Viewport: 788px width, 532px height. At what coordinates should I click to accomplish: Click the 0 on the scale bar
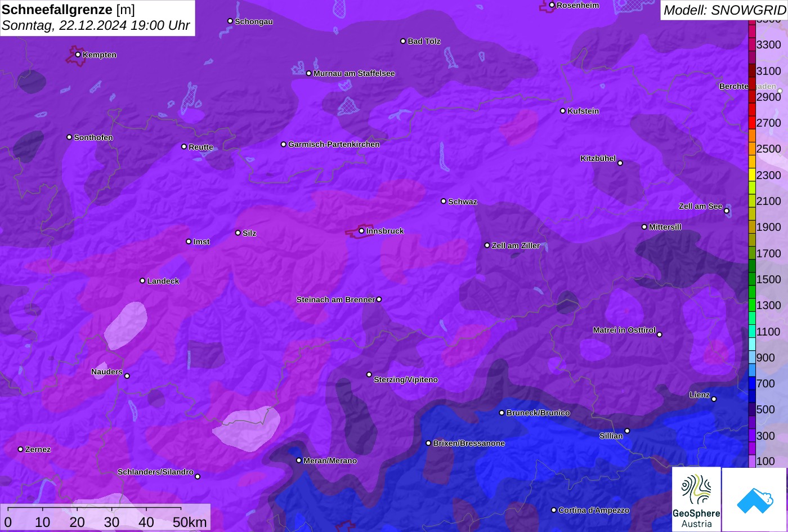(8, 522)
